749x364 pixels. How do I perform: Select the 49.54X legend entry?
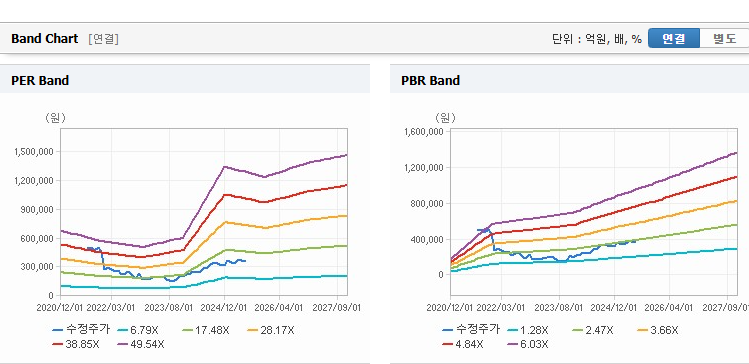coord(141,344)
